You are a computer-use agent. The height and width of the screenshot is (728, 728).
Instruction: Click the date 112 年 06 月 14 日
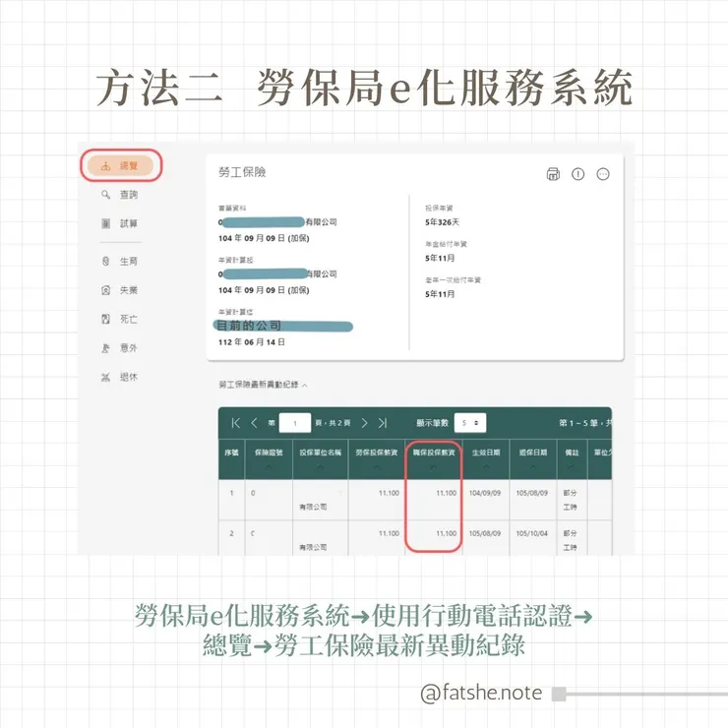point(252,342)
